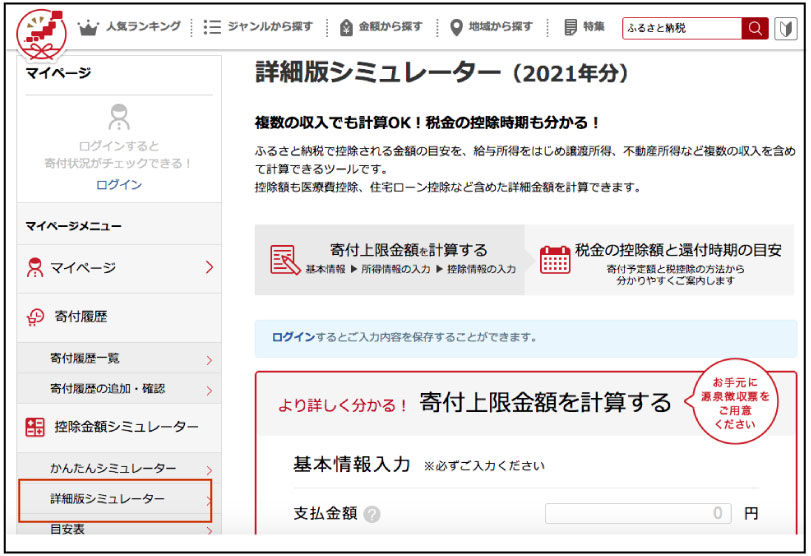Click the crown icon for 人気ランキング
Image resolution: width=811 pixels, height=556 pixels.
point(88,27)
